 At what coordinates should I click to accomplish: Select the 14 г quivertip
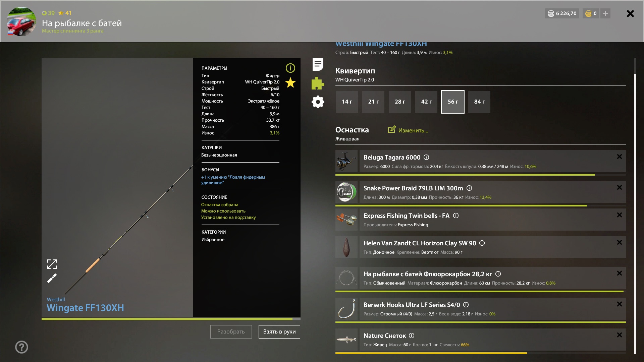[347, 102]
